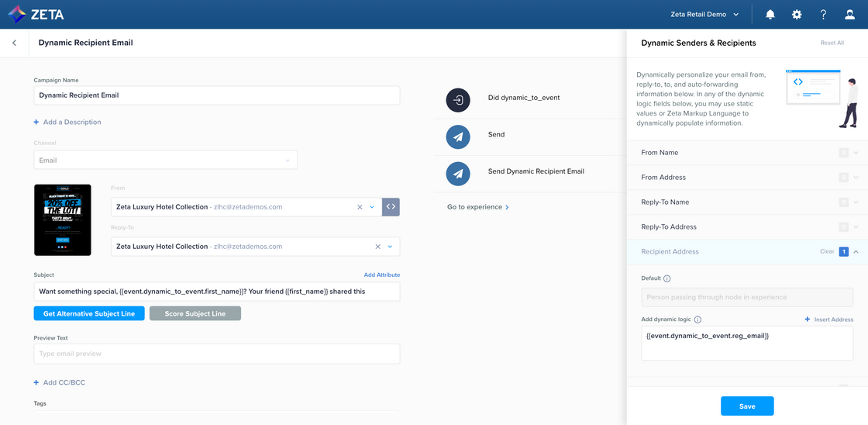868x425 pixels.
Task: Click the Save button
Action: [x=746, y=406]
